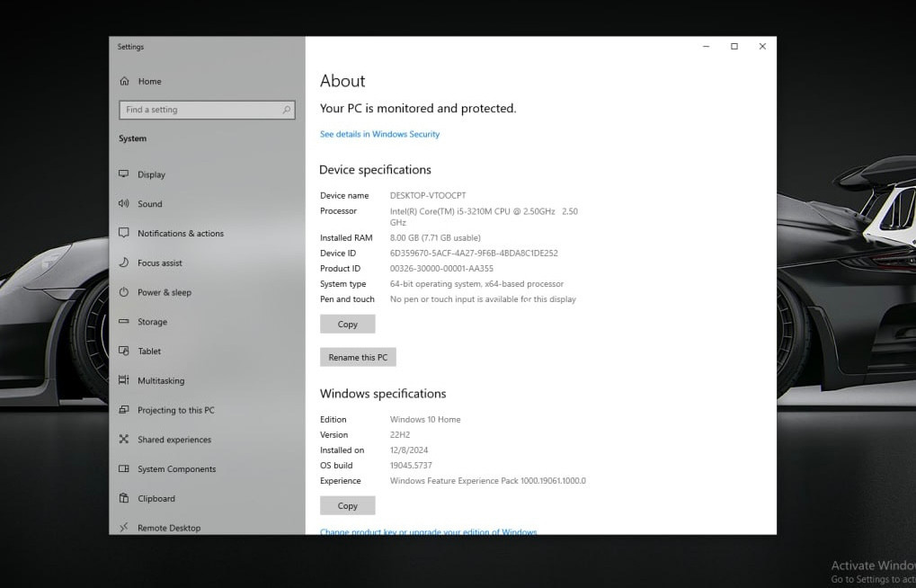Copy the device specifications
916x588 pixels.
click(x=348, y=324)
